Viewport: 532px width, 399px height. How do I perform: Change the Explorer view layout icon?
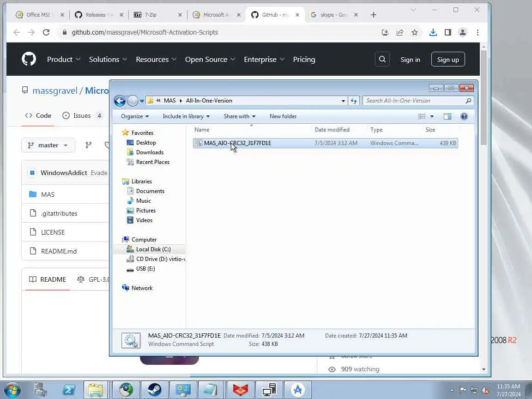tap(422, 116)
